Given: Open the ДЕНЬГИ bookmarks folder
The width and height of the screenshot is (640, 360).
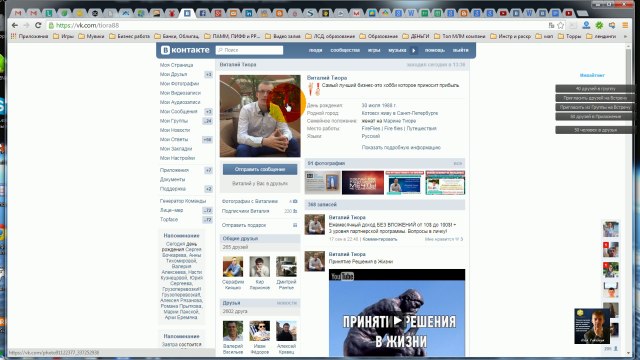Looking at the screenshot, I should pos(416,36).
